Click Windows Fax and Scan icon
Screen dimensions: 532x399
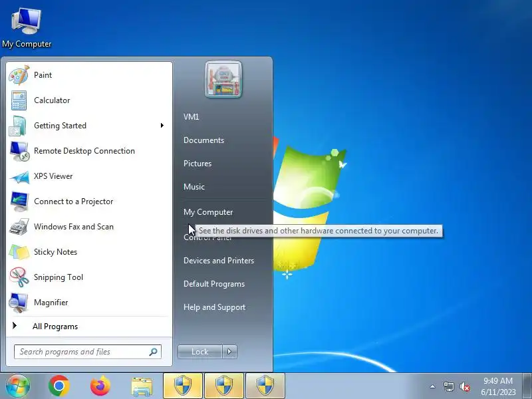[19, 227]
